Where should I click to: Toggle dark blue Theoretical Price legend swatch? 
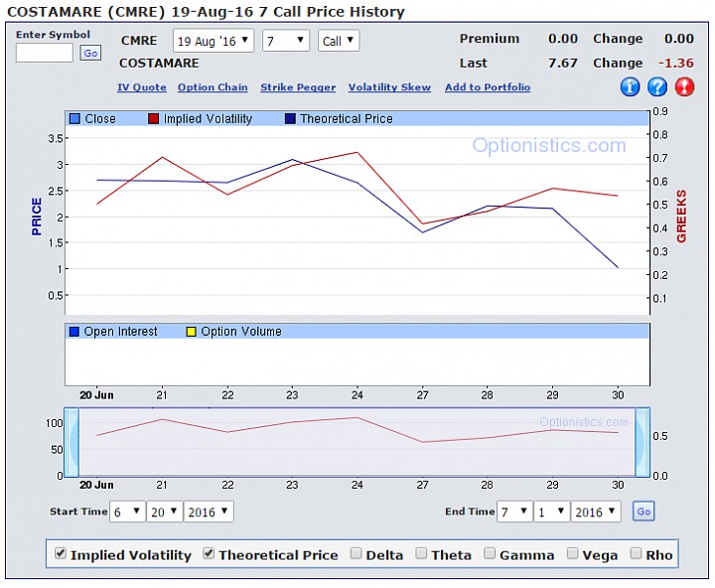290,119
